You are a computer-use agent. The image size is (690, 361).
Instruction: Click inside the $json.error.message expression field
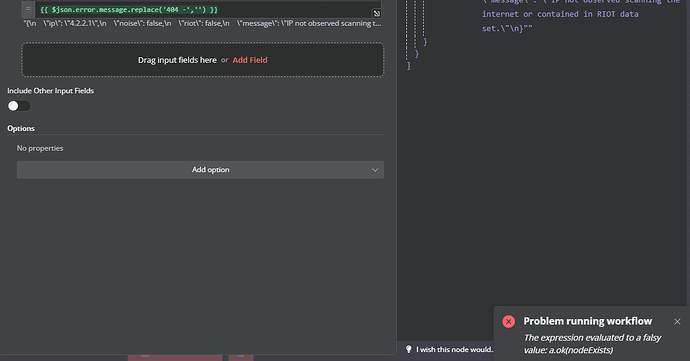208,10
